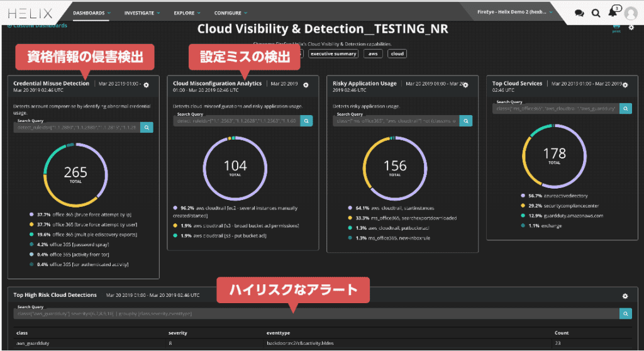
Task: Open the Explore menu
Action: 187,13
